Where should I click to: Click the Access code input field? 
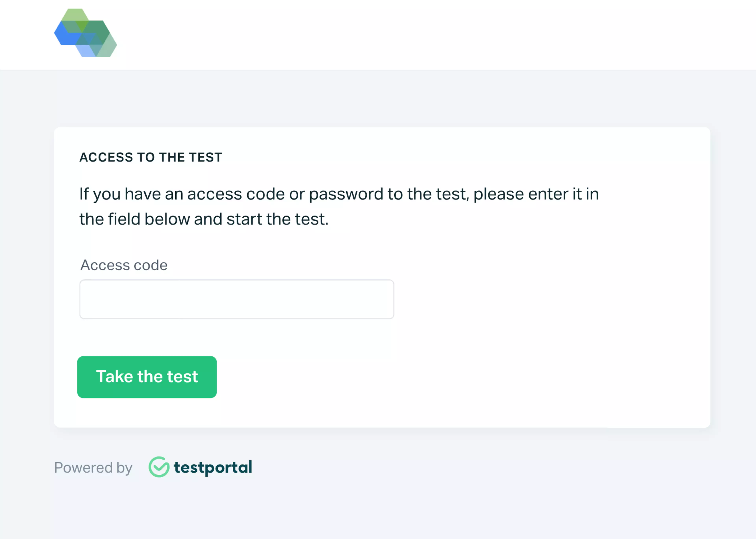(x=236, y=299)
